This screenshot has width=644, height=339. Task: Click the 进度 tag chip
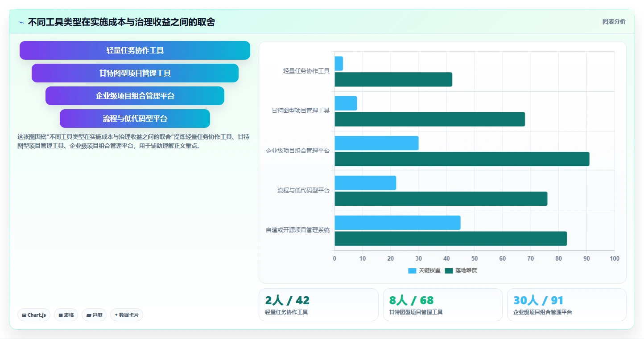[94, 315]
